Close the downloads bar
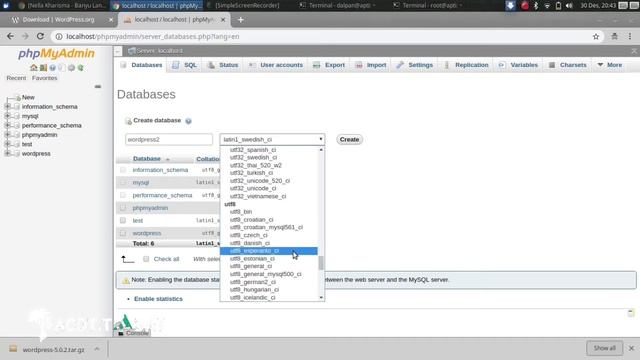 (631, 348)
